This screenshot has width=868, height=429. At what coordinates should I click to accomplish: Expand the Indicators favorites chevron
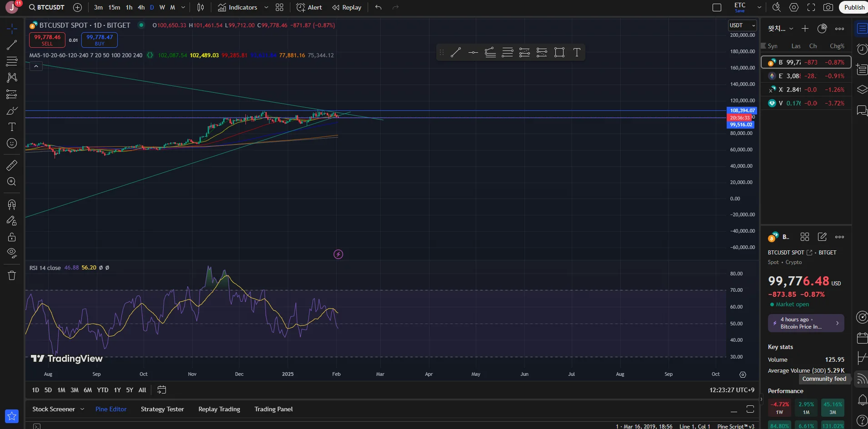point(266,7)
